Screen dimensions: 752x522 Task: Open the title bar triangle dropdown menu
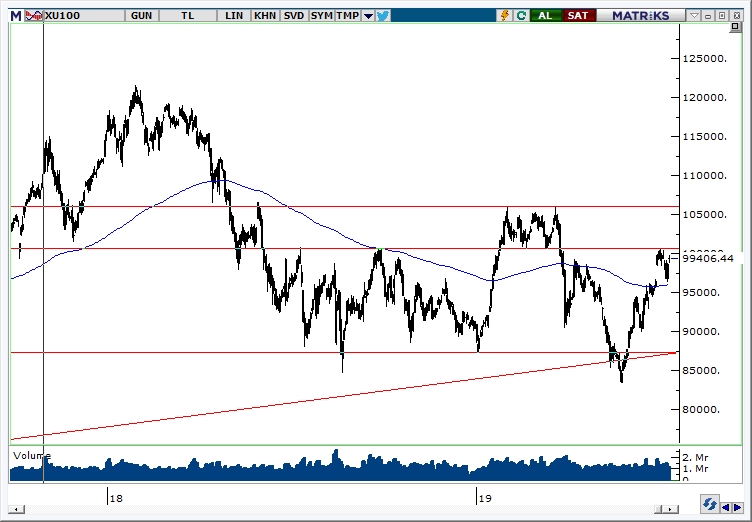click(694, 16)
